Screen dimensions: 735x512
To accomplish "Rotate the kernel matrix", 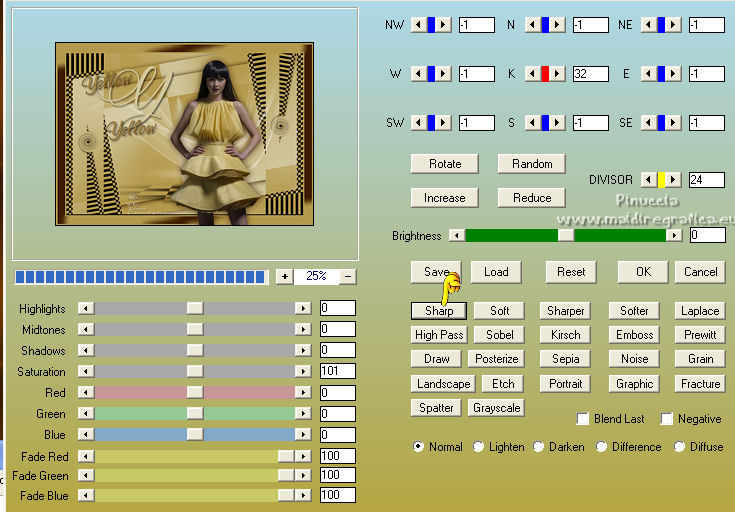I will tap(445, 164).
